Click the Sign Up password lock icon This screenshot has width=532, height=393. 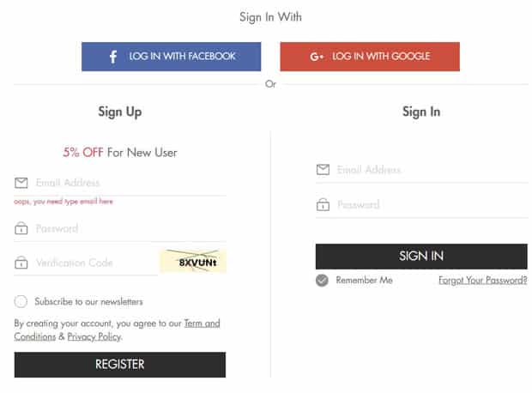(x=21, y=229)
